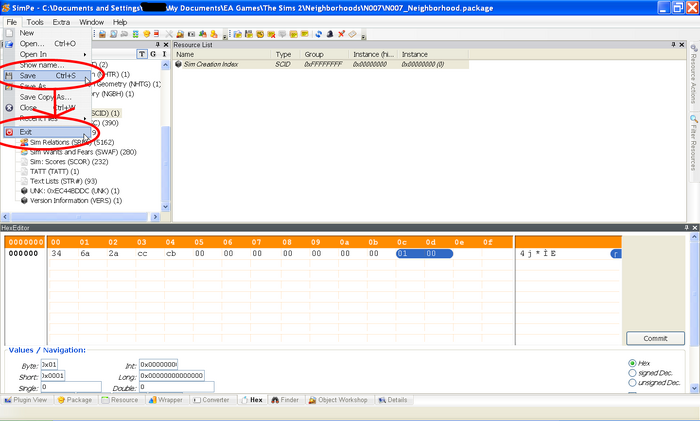Image resolution: width=700 pixels, height=421 pixels.
Task: Open the Extra menu
Action: click(x=61, y=22)
